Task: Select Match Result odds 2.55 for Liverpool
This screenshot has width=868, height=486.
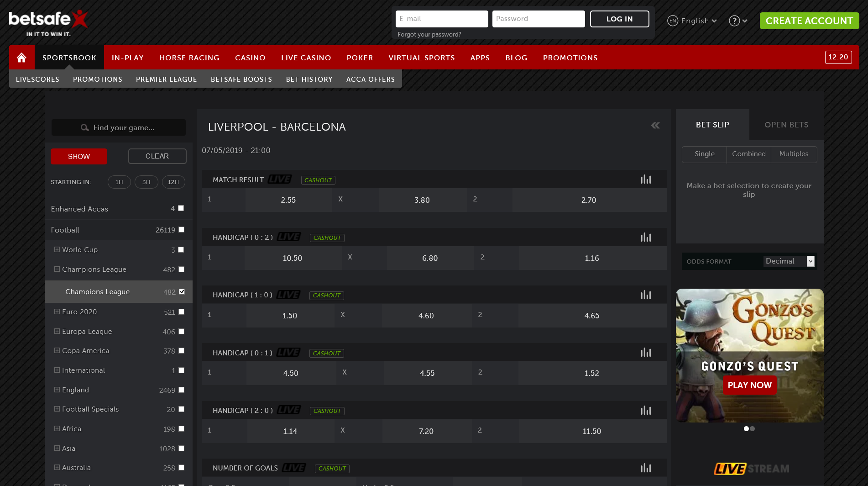Action: tap(288, 200)
